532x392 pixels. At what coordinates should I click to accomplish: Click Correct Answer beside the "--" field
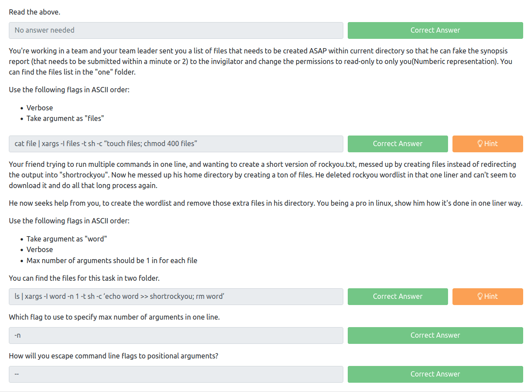coord(435,374)
